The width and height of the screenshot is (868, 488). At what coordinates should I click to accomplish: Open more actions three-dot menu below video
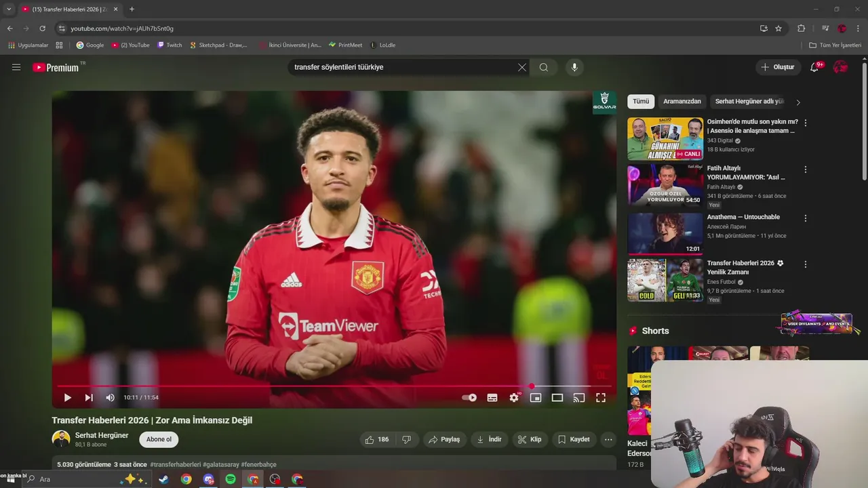pos(608,439)
